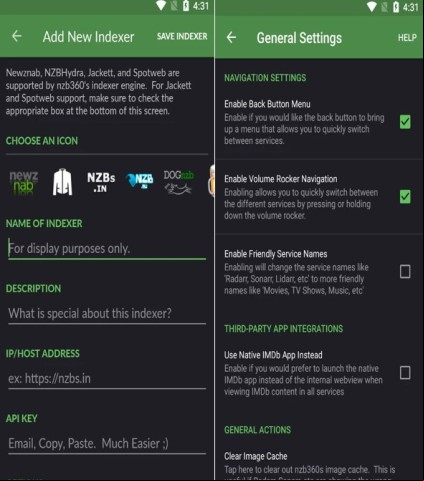Select the API Key input field
This screenshot has height=481, width=424.
[x=107, y=443]
